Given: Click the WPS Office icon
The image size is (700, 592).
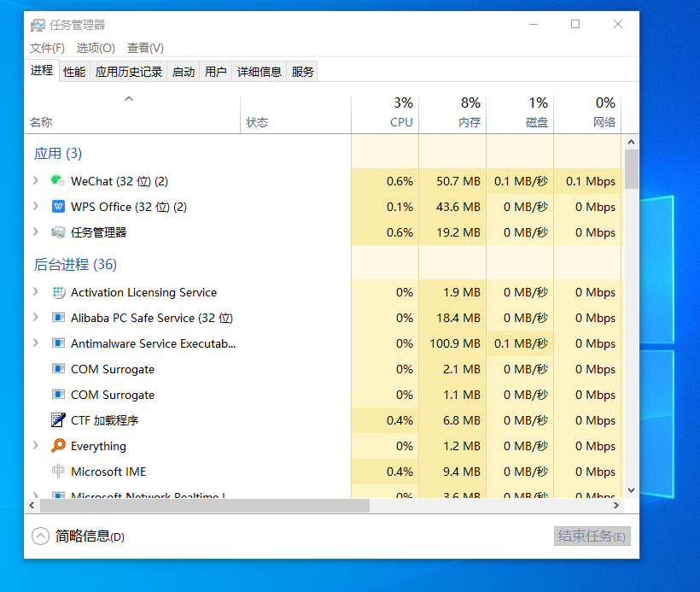Looking at the screenshot, I should pos(58,207).
